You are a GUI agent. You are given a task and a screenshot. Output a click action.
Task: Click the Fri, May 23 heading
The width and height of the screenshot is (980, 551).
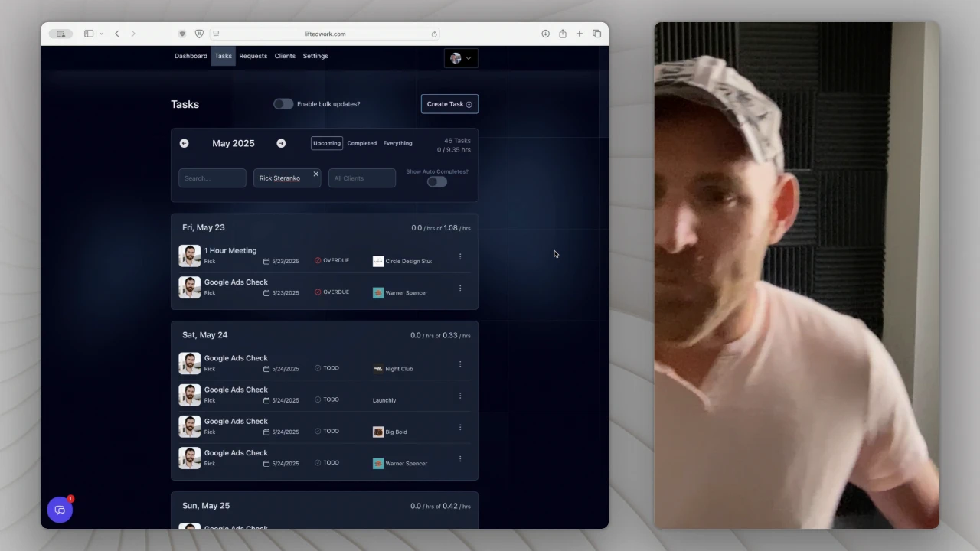point(204,227)
